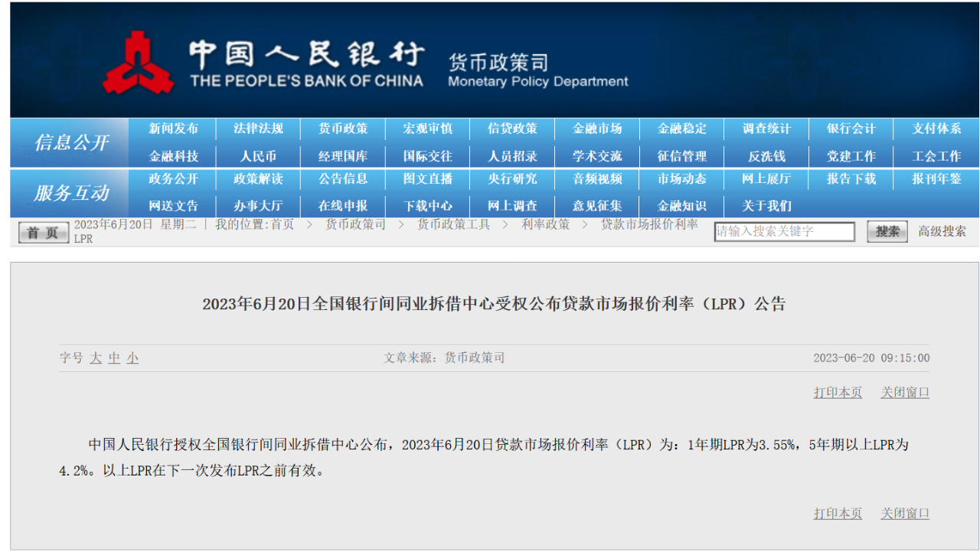The image size is (980, 552).
Task: Open the 下载中心 link
Action: tap(428, 206)
